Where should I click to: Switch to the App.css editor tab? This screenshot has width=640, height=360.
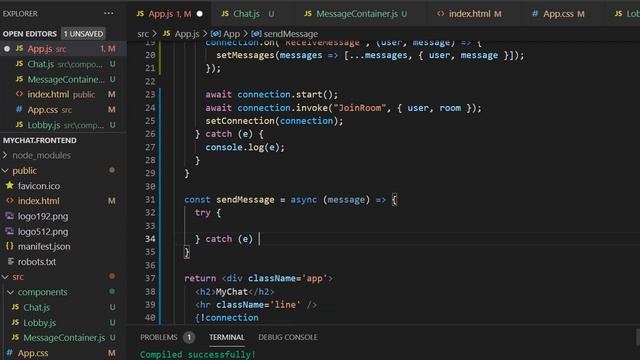558,14
